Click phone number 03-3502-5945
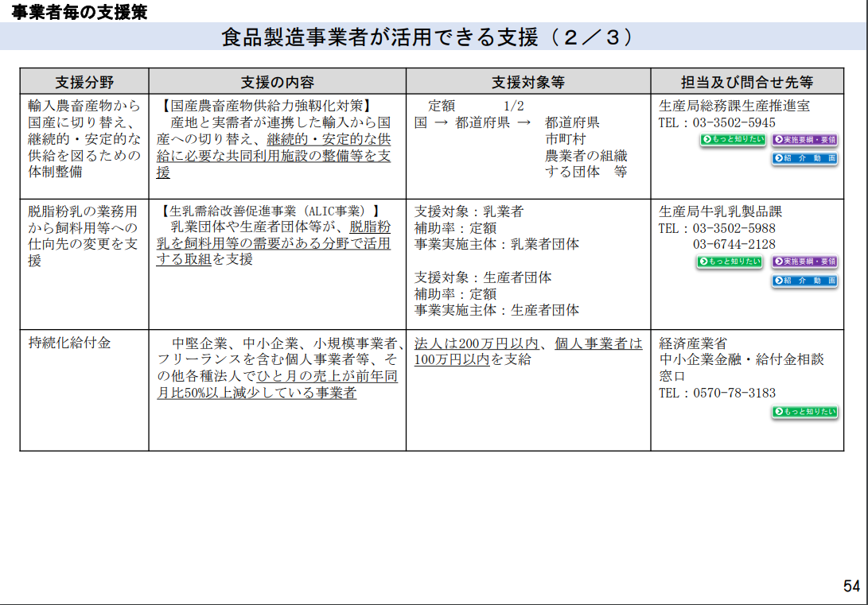Image resolution: width=868 pixels, height=605 pixels. [x=734, y=122]
